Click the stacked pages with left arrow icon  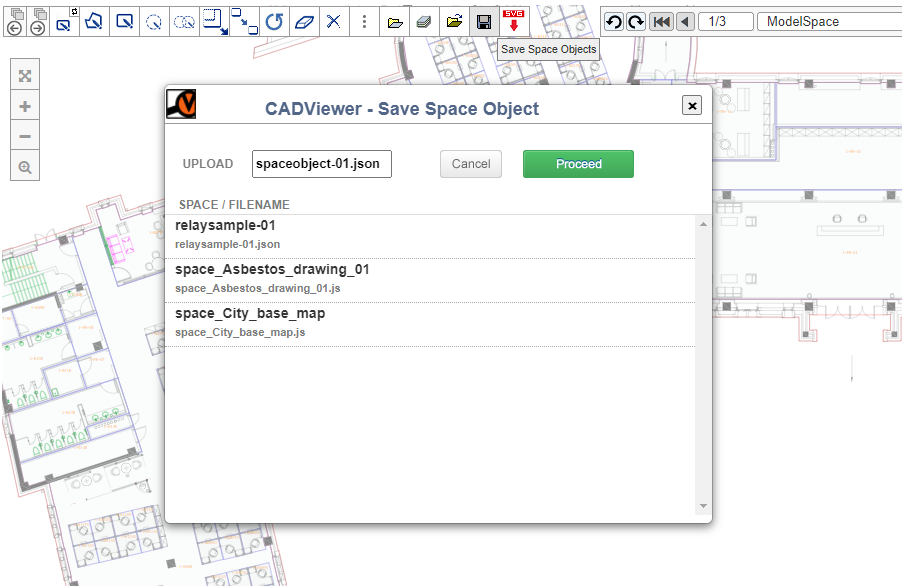tap(16, 22)
